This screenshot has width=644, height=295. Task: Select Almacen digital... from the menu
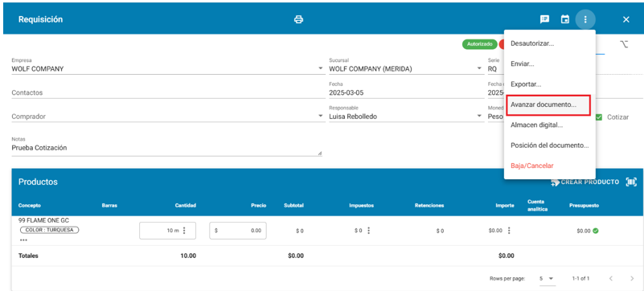pos(550,125)
